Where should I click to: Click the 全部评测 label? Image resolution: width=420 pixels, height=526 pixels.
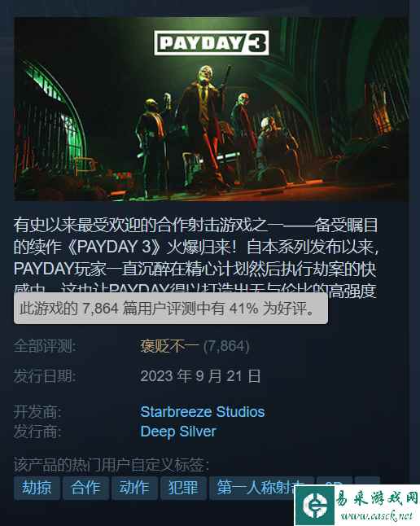tap(45, 346)
